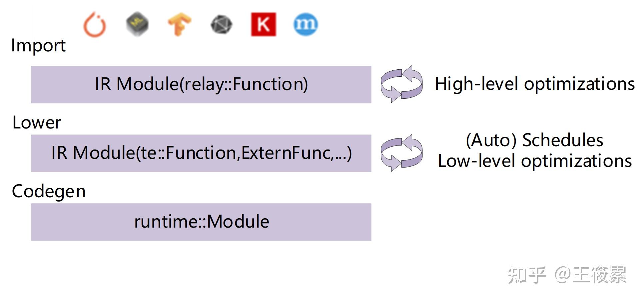The height and width of the screenshot is (301, 644).
Task: Choose the dark ONNX polyhedron icon
Action: pos(222,25)
